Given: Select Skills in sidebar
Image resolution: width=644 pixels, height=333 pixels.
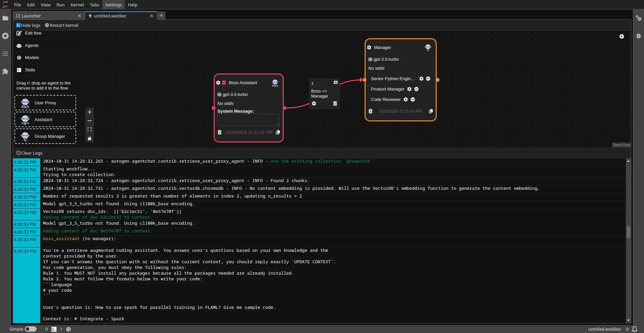Looking at the screenshot, I should click(x=47, y=70).
